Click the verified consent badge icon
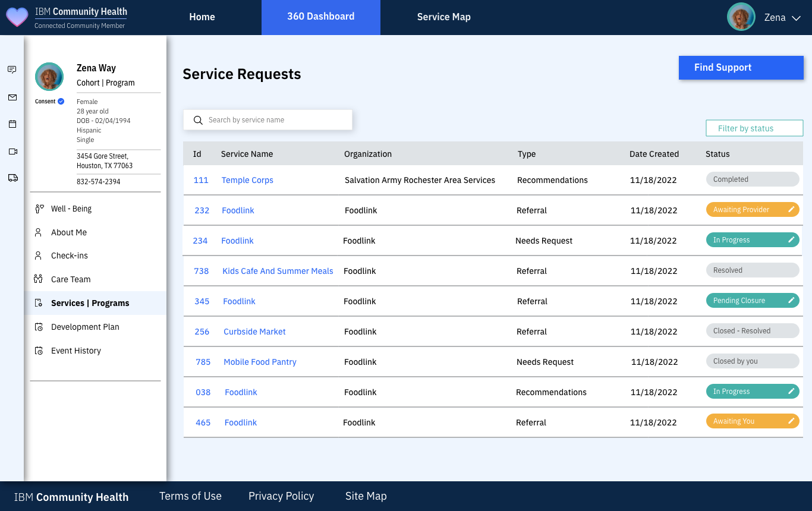This screenshot has height=511, width=812. 61,102
